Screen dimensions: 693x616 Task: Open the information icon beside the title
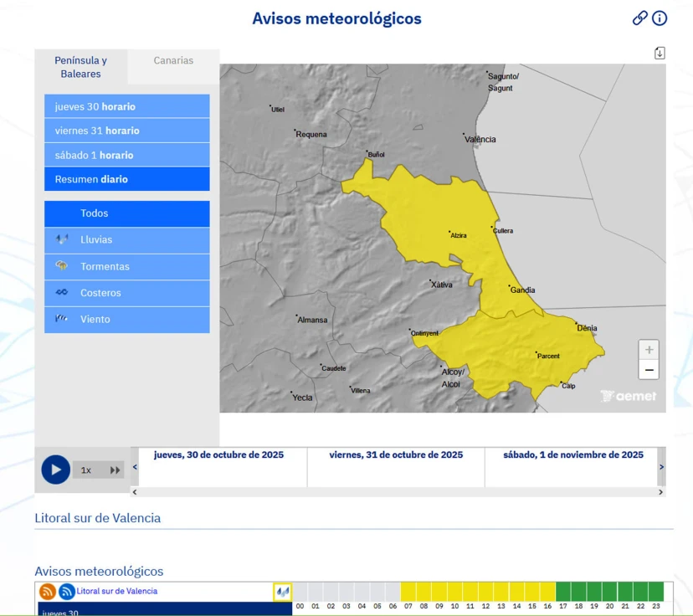pos(660,18)
